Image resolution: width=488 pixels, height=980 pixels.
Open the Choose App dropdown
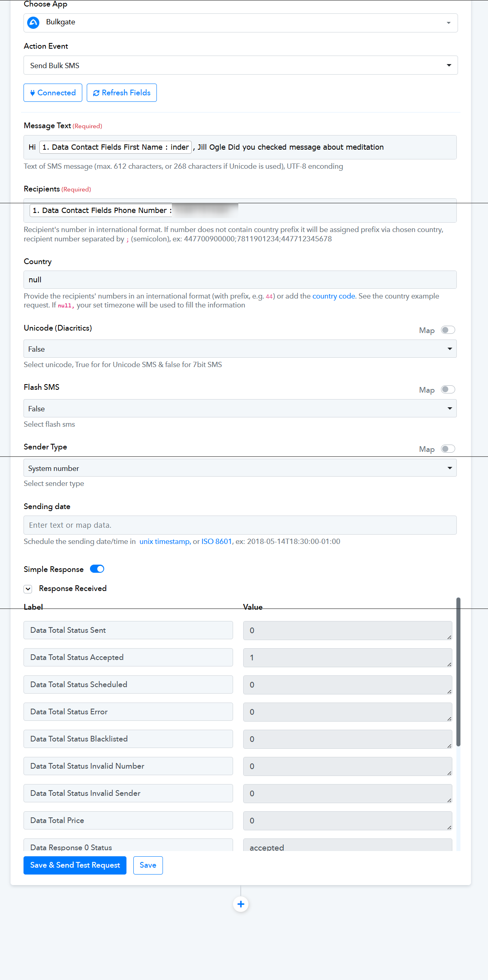point(241,23)
